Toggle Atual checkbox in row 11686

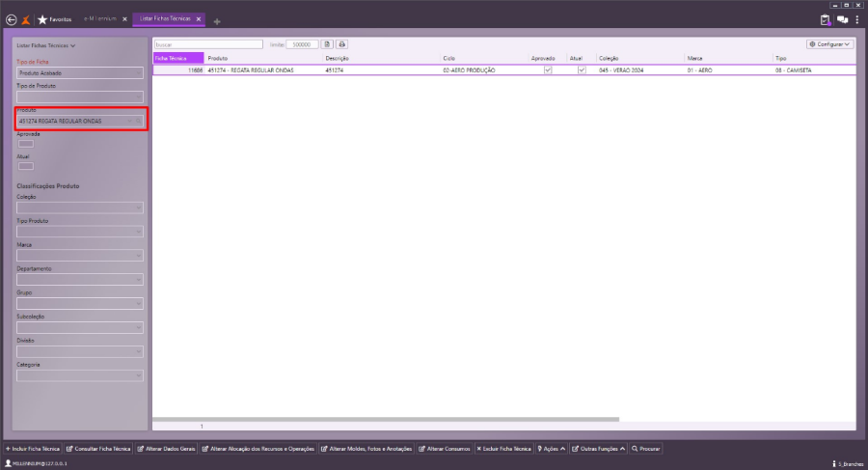[x=582, y=70]
